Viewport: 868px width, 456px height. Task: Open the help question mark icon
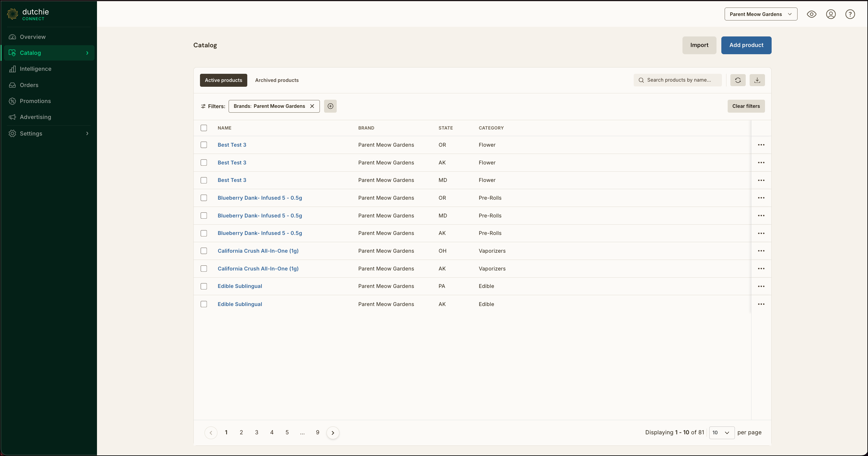coord(850,14)
